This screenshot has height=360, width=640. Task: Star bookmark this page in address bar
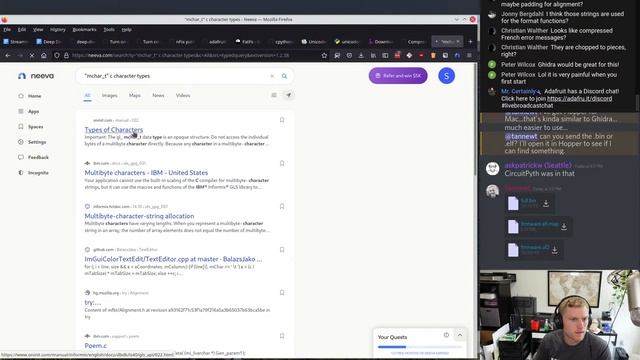324,55
